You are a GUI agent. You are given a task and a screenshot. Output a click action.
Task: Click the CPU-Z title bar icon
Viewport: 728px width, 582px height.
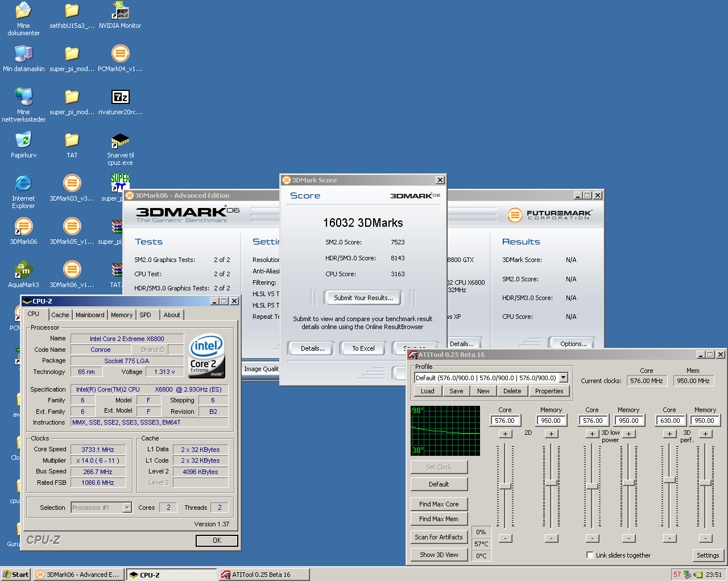point(27,301)
